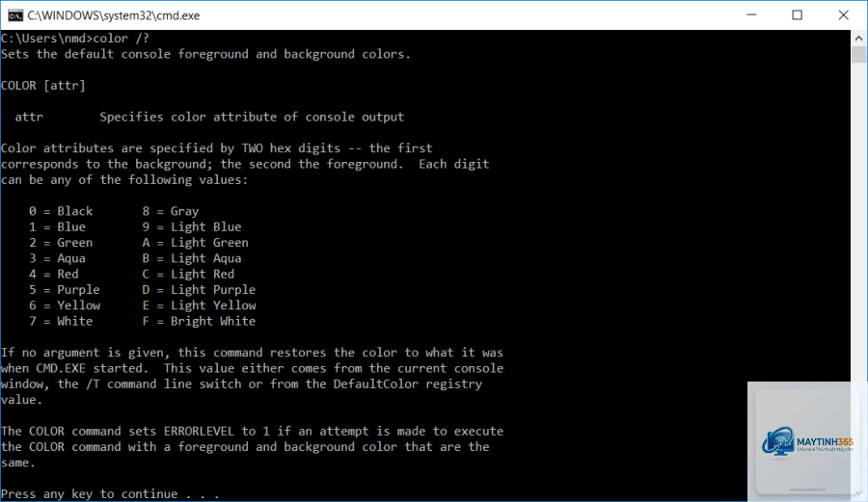Click the 'Press any key to continue' prompt
868x502 pixels.
(x=110, y=494)
